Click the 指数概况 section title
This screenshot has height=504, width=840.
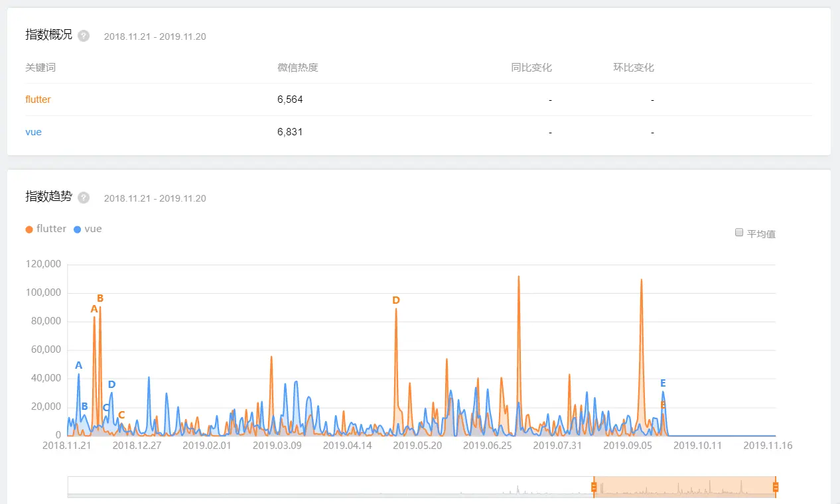(x=48, y=35)
